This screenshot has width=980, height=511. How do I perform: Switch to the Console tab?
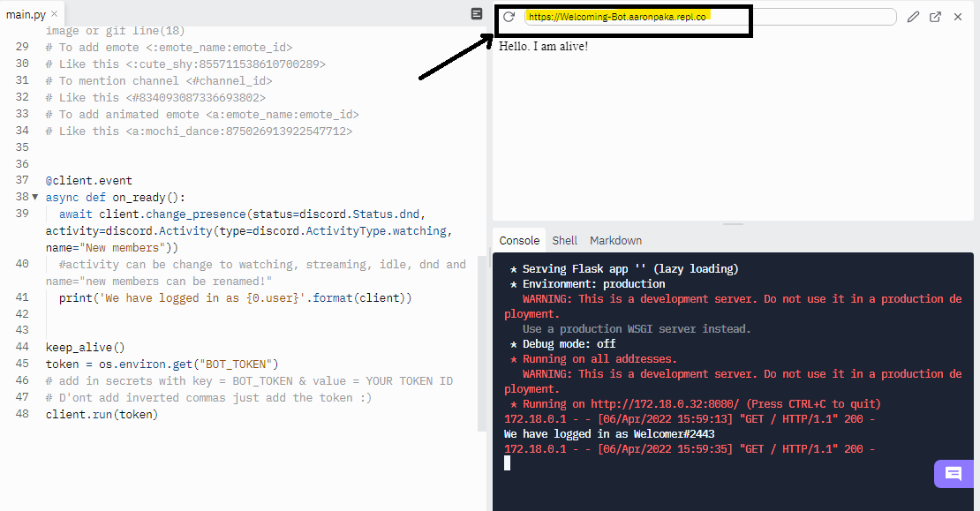519,241
